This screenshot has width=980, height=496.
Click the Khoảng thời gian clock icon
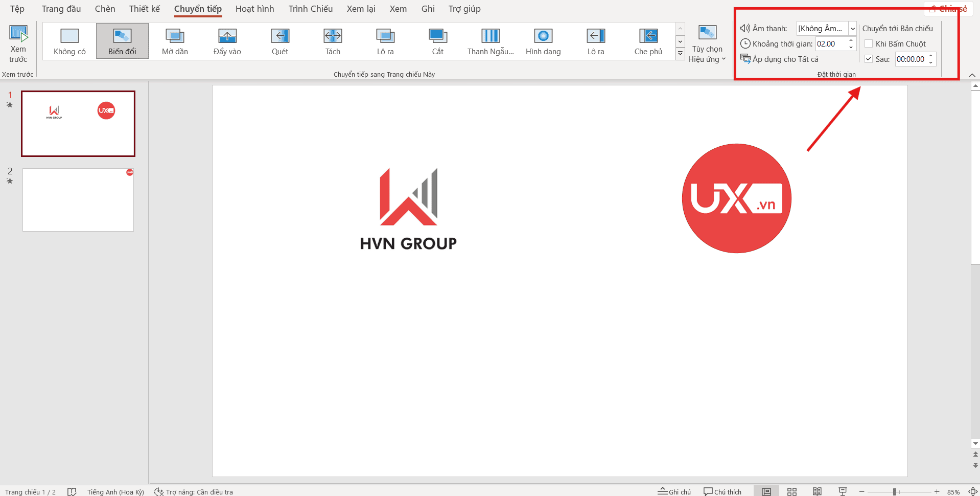point(745,43)
